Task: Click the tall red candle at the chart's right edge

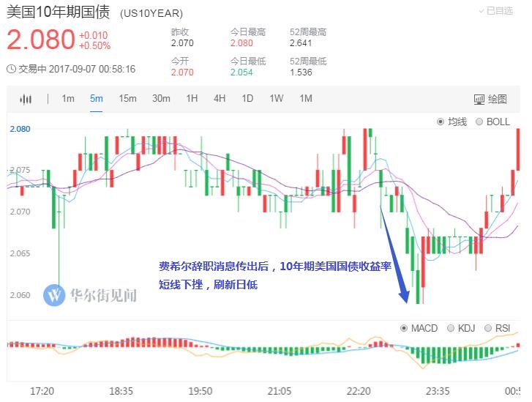Action: [x=518, y=149]
